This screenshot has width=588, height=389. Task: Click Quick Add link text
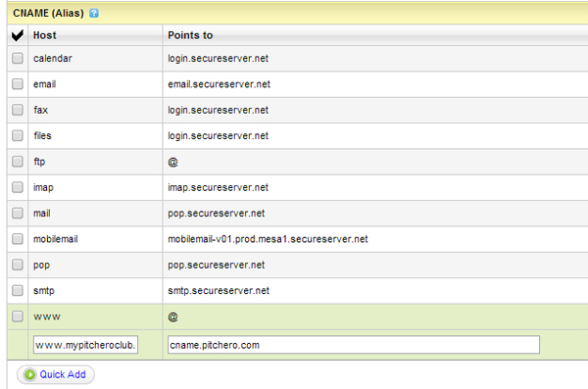pos(63,374)
